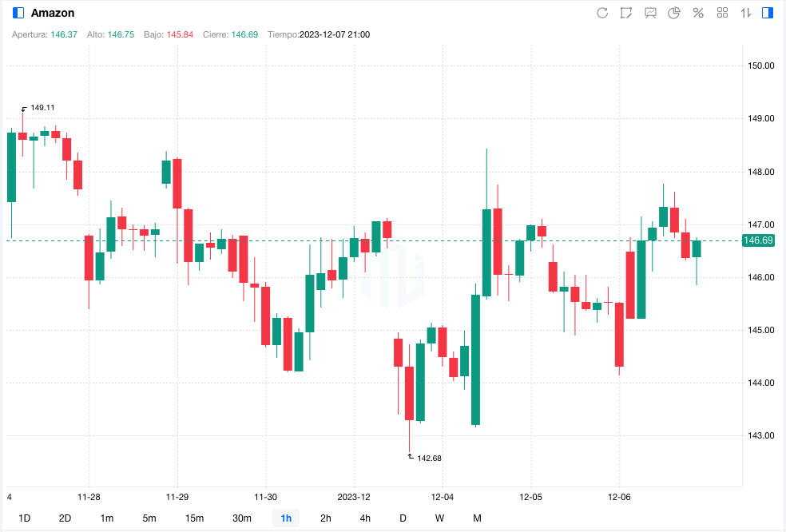Screen dimensions: 786x532
Task: Switch to the 15m interval
Action: [x=194, y=518]
